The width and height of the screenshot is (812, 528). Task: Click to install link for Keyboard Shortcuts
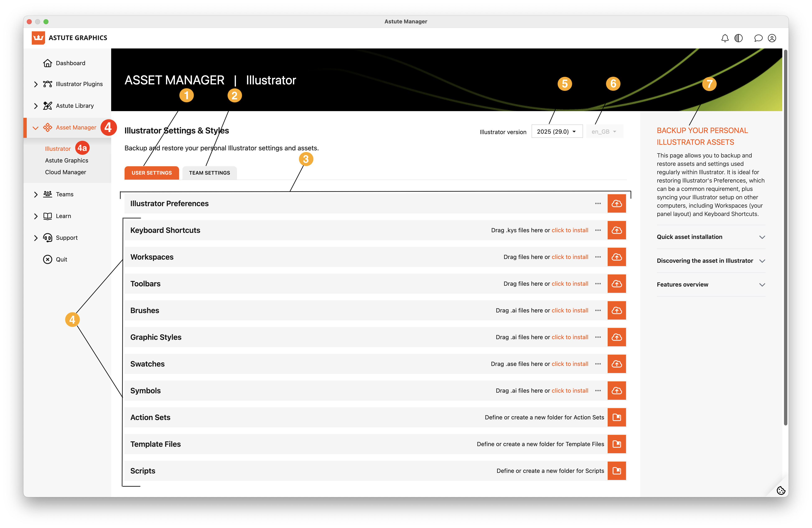coord(570,230)
